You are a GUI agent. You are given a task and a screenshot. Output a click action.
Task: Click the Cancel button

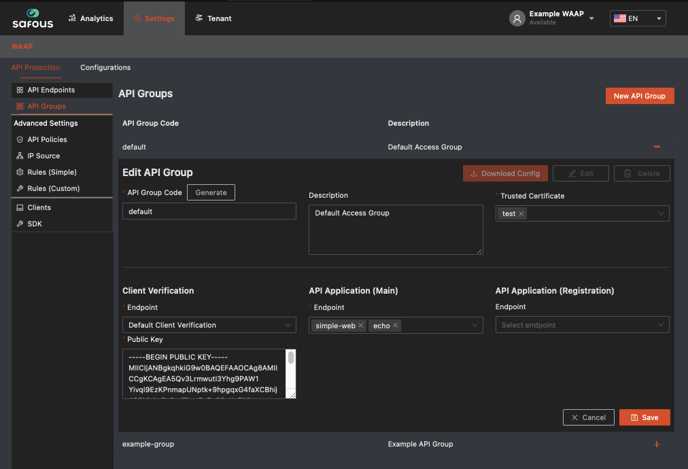point(588,418)
